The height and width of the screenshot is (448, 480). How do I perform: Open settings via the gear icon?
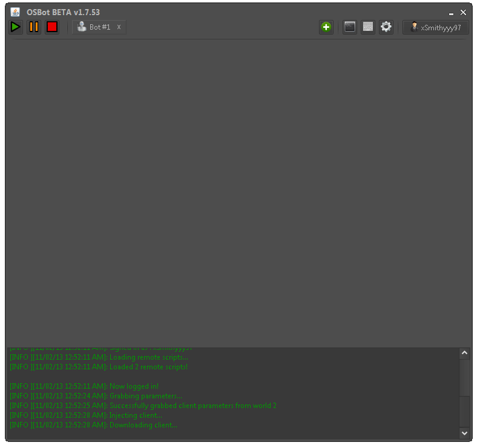(386, 27)
